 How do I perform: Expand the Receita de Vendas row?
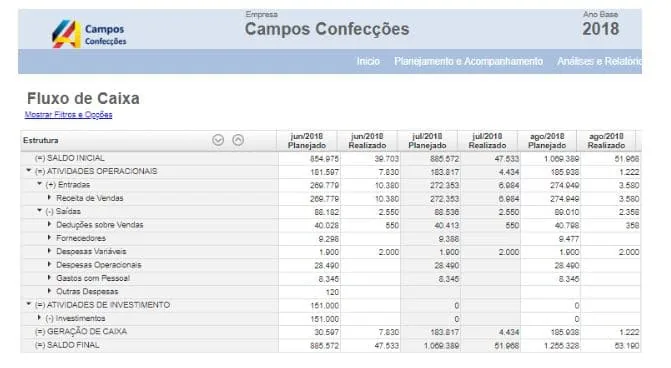click(49, 198)
